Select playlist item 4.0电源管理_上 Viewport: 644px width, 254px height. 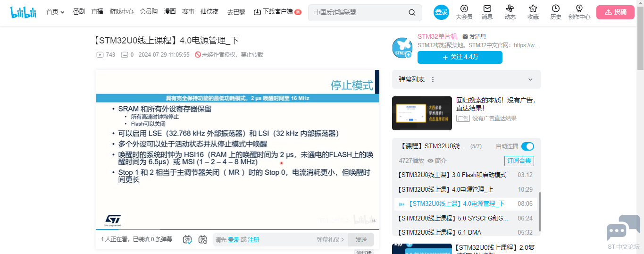point(466,189)
